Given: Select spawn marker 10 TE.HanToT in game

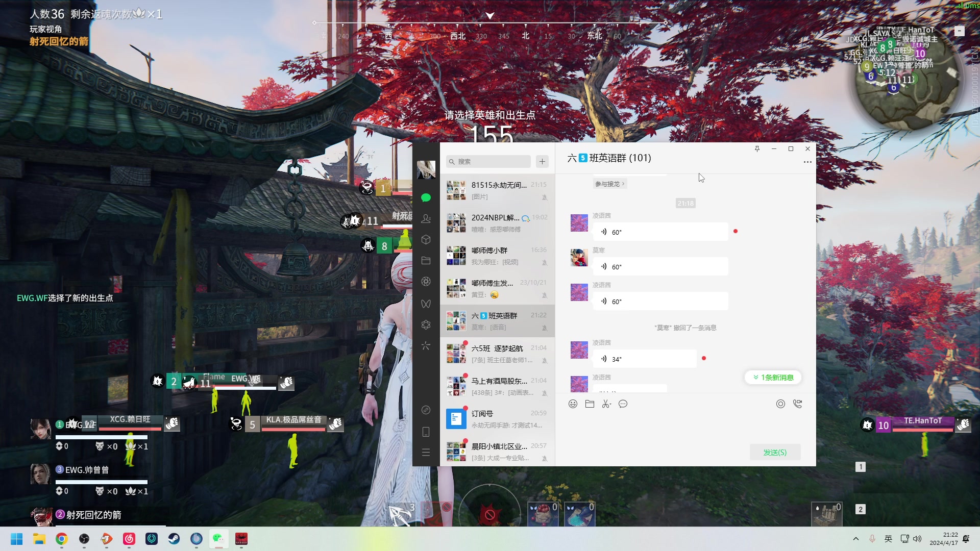Looking at the screenshot, I should tap(915, 424).
